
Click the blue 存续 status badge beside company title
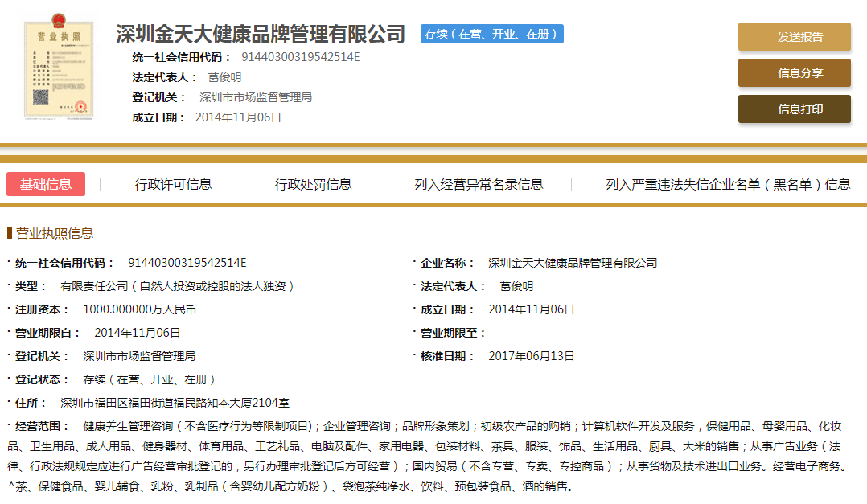(491, 34)
